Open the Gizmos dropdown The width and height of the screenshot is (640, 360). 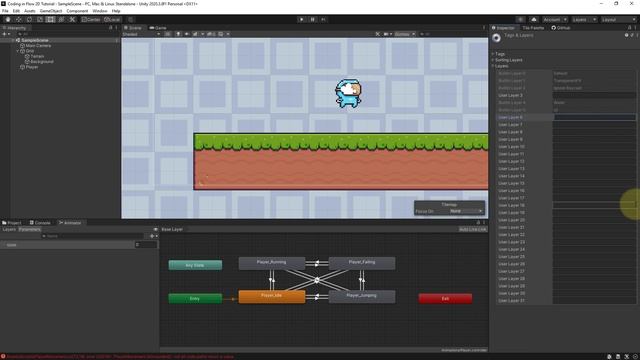click(404, 34)
